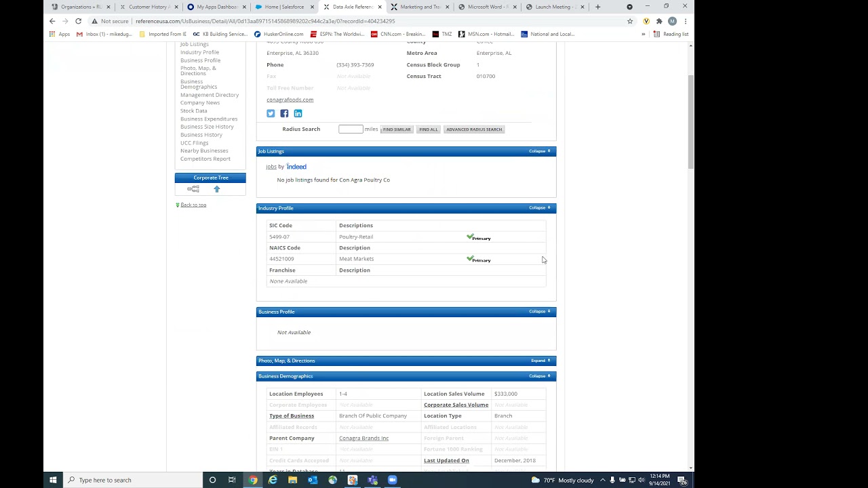
Task: Open the Chrome three-dot menu
Action: pyautogui.click(x=685, y=21)
